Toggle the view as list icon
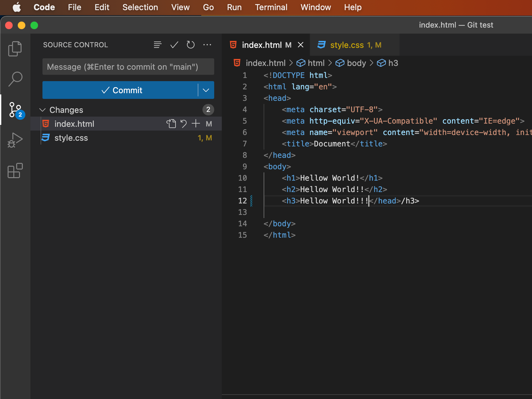The image size is (532, 399). [x=157, y=45]
